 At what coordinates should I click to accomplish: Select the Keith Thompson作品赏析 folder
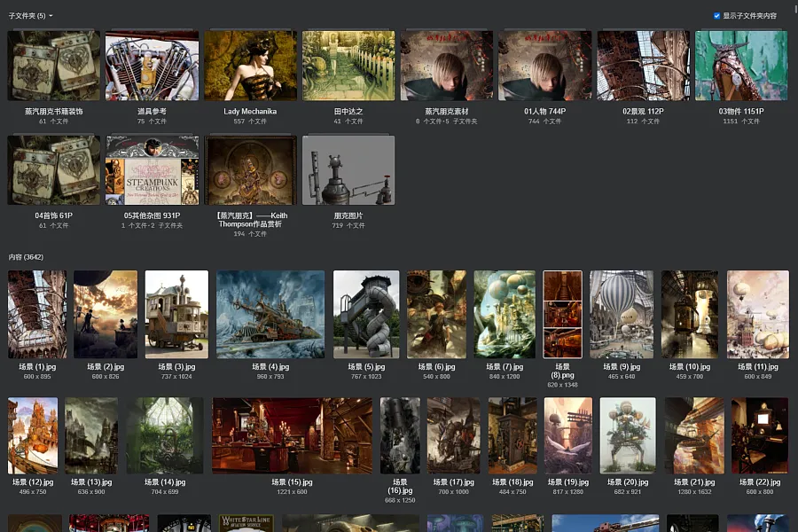pos(250,170)
